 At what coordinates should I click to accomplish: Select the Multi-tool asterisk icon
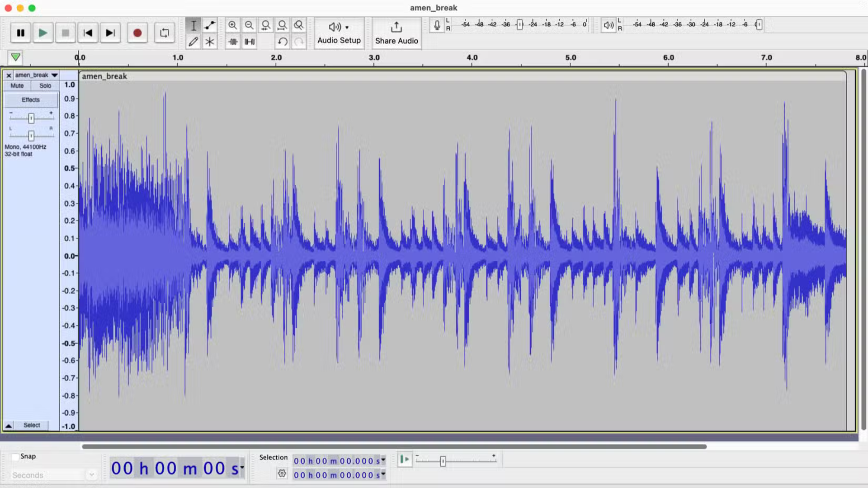(x=210, y=42)
